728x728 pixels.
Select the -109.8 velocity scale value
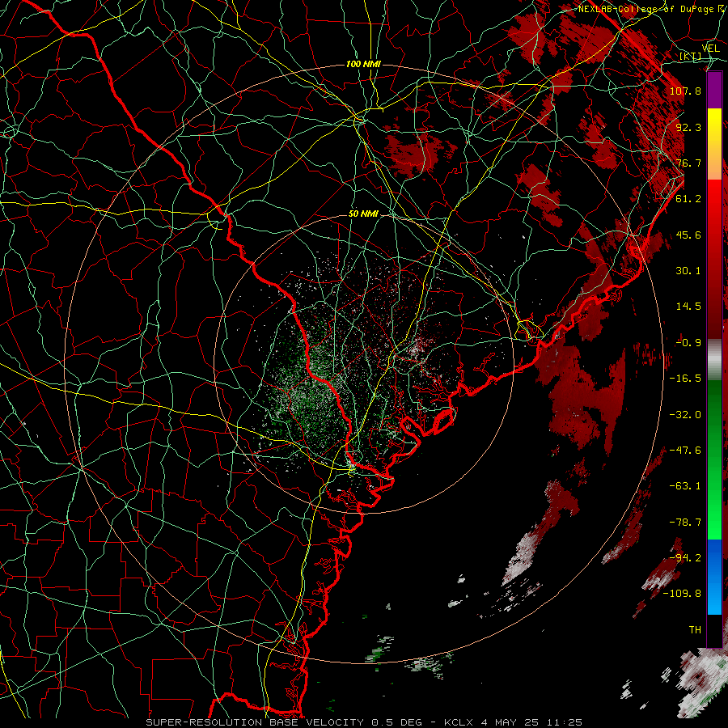click(x=682, y=594)
